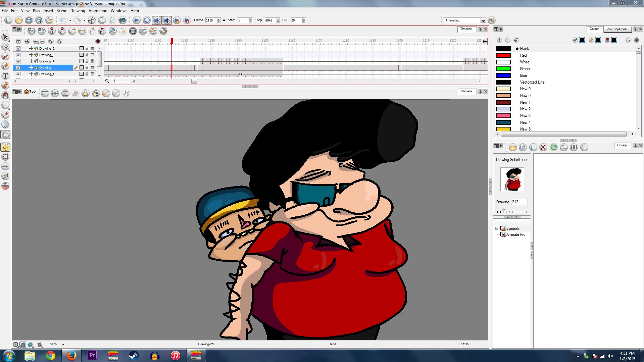
Task: Click the Frame number input field
Action: point(211,20)
